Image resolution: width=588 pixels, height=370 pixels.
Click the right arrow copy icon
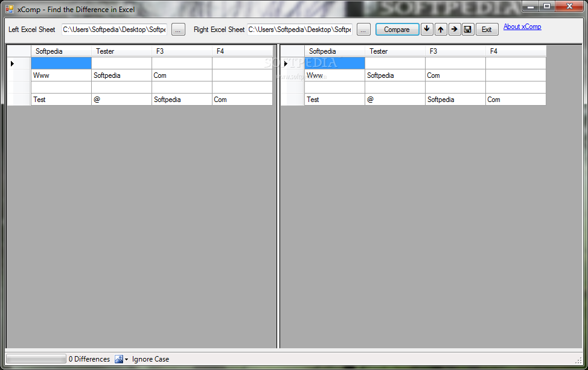(x=454, y=29)
